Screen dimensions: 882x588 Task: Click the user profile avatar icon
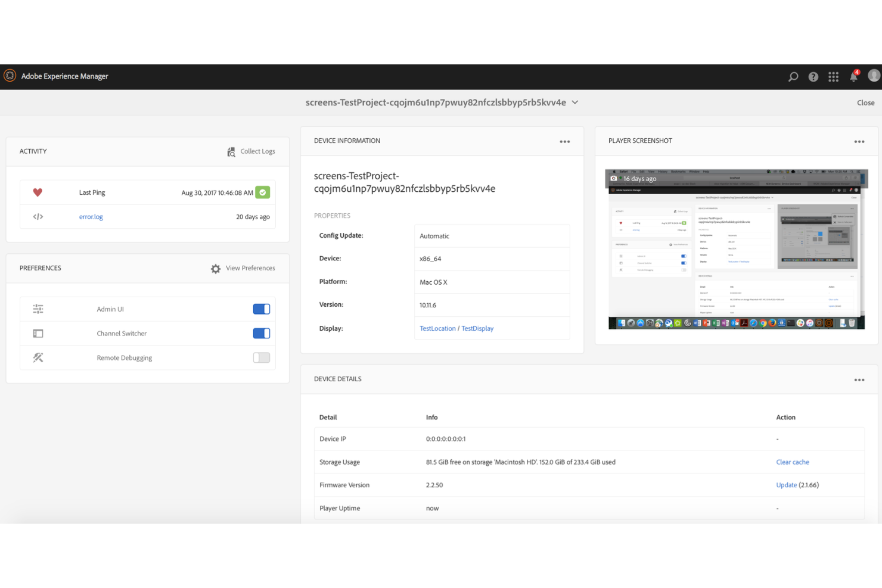coord(874,76)
